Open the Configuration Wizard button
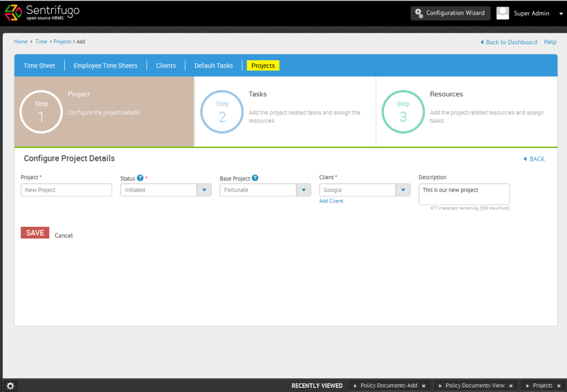This screenshot has width=567, height=392. coord(450,13)
